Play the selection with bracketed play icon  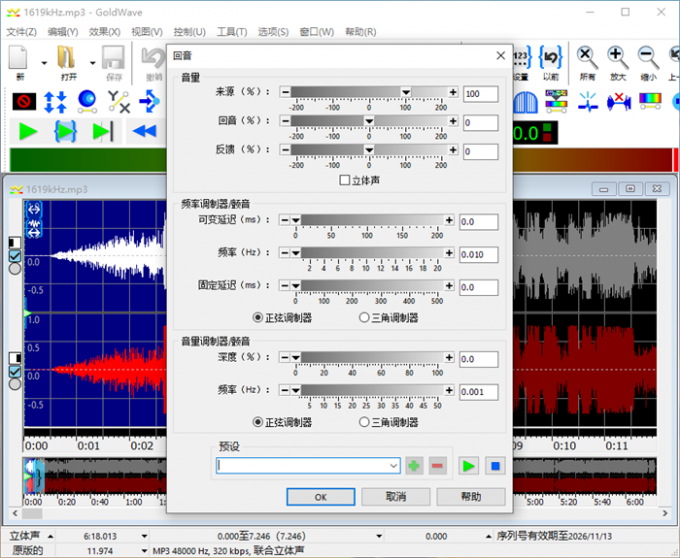coord(65,131)
